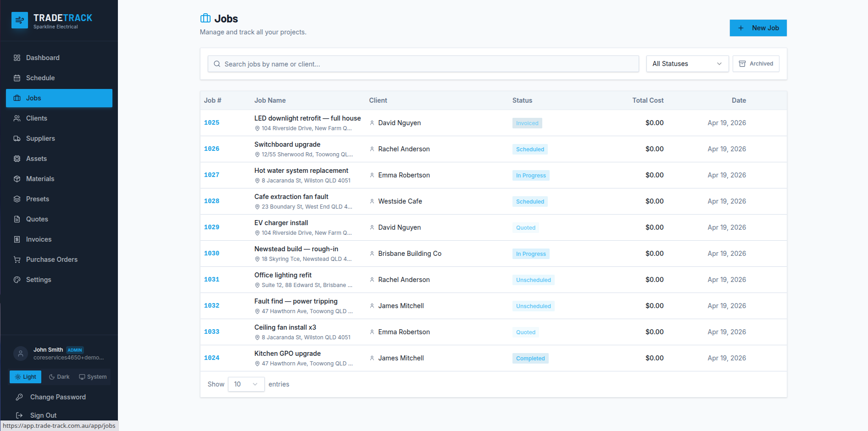The height and width of the screenshot is (431, 868).
Task: Click person icon beside Westside Cafe
Action: tap(372, 201)
